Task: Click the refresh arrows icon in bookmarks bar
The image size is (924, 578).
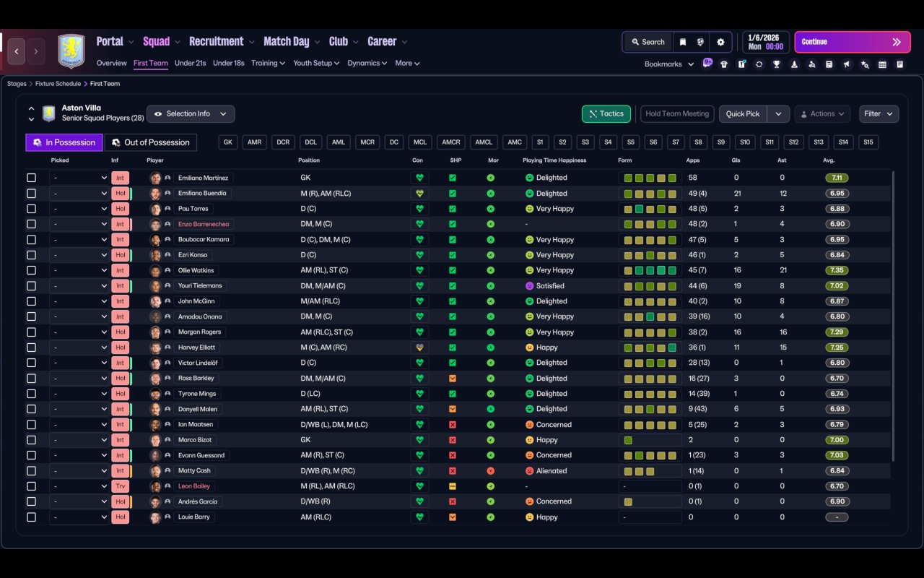Action: pyautogui.click(x=759, y=64)
